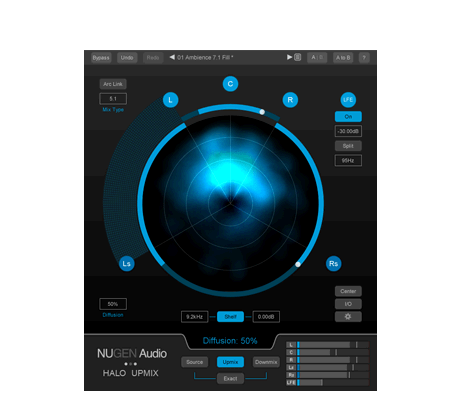This screenshot has height=416, width=460.
Task: Click the Ls output meter label
Action: (x=291, y=367)
